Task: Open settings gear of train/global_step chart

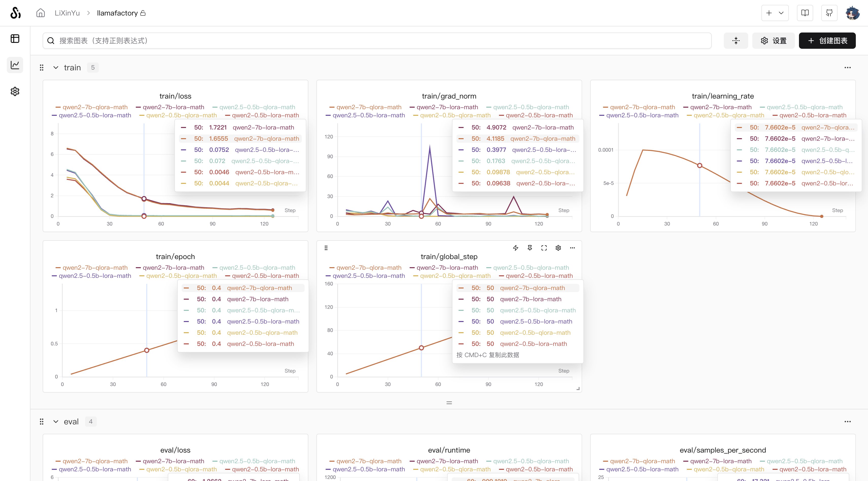Action: 558,248
